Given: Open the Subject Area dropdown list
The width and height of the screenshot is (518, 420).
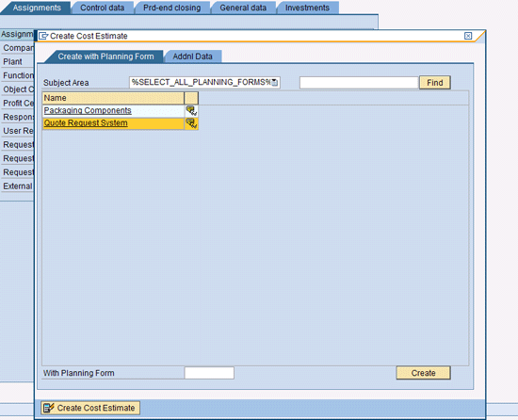Looking at the screenshot, I should tap(274, 83).
